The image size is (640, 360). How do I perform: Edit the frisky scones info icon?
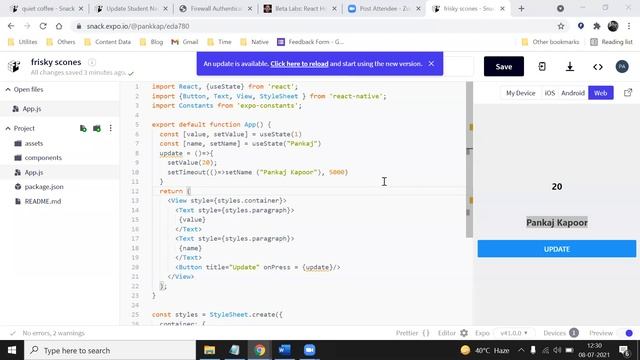point(92,62)
